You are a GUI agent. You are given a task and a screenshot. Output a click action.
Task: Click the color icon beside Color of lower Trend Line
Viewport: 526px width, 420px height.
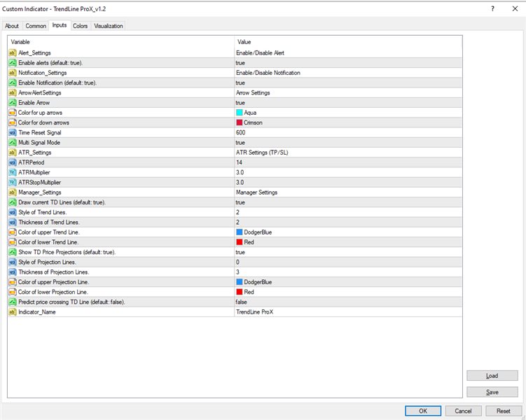[13, 242]
